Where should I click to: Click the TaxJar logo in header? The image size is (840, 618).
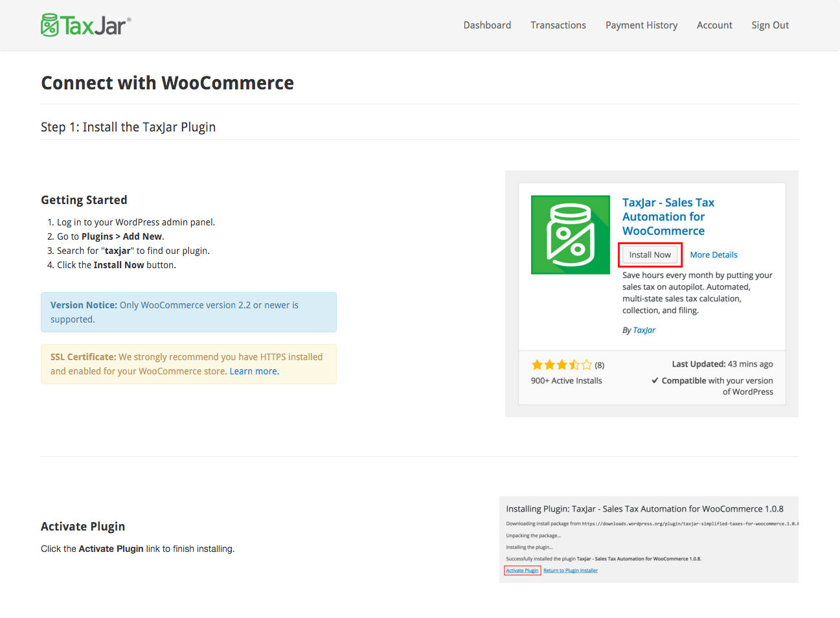85,25
